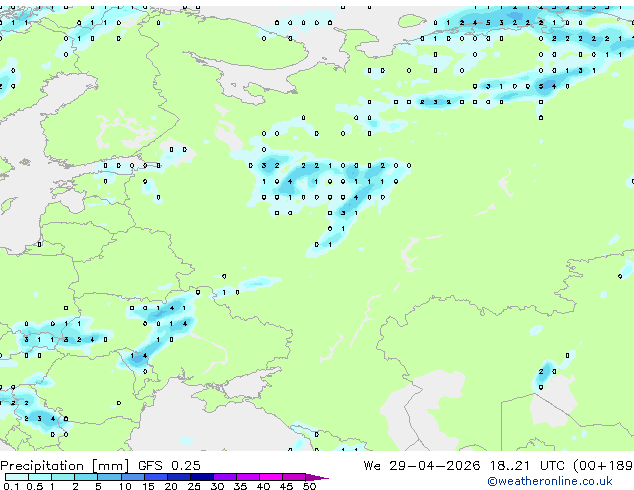The width and height of the screenshot is (634, 490).
Task: Pick the purple swatch between 30 and 35
Action: click(x=225, y=477)
